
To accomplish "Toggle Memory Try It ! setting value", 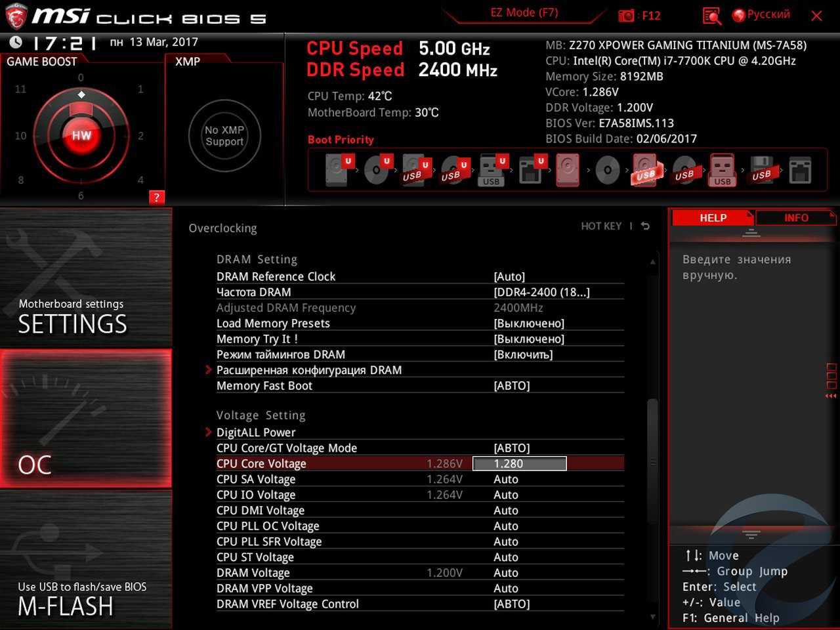I will (x=528, y=339).
